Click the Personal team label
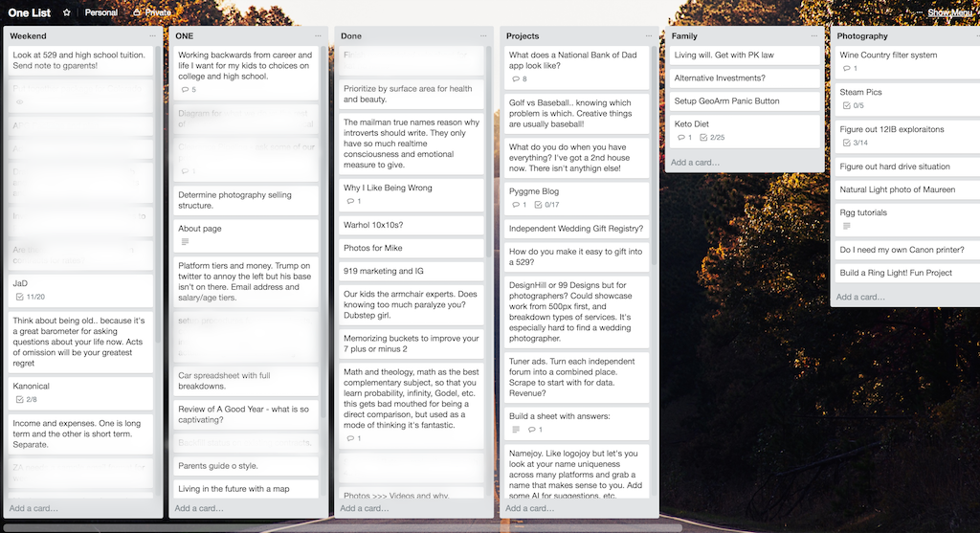This screenshot has width=980, height=533. coord(100,12)
